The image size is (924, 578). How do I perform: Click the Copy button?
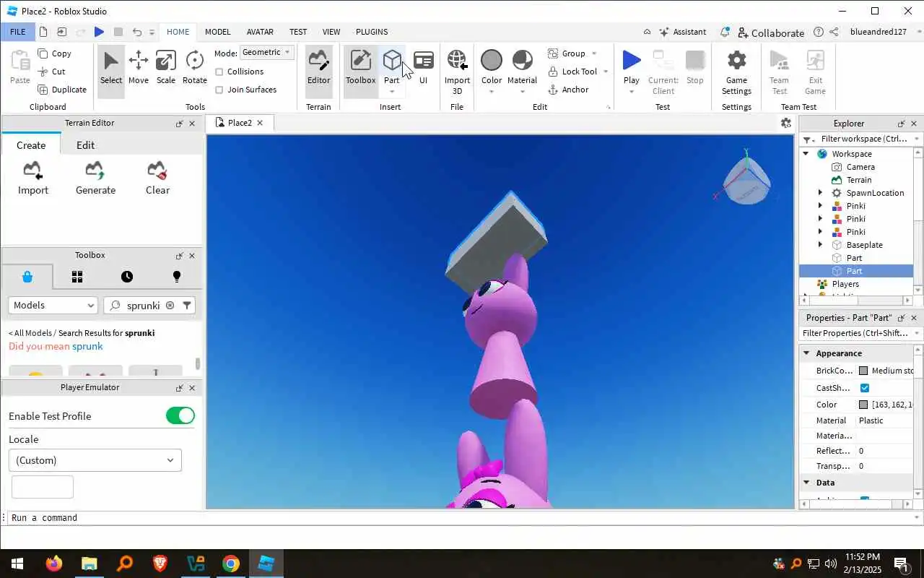click(x=55, y=53)
